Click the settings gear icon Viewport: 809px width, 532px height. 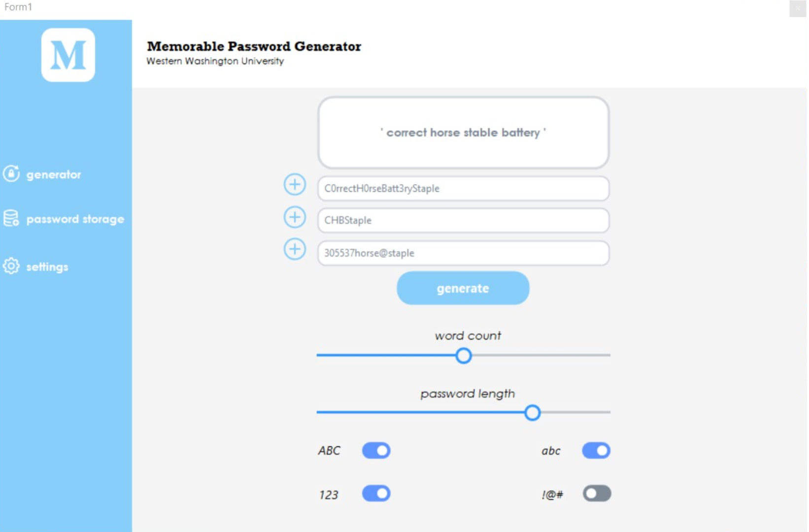(11, 266)
